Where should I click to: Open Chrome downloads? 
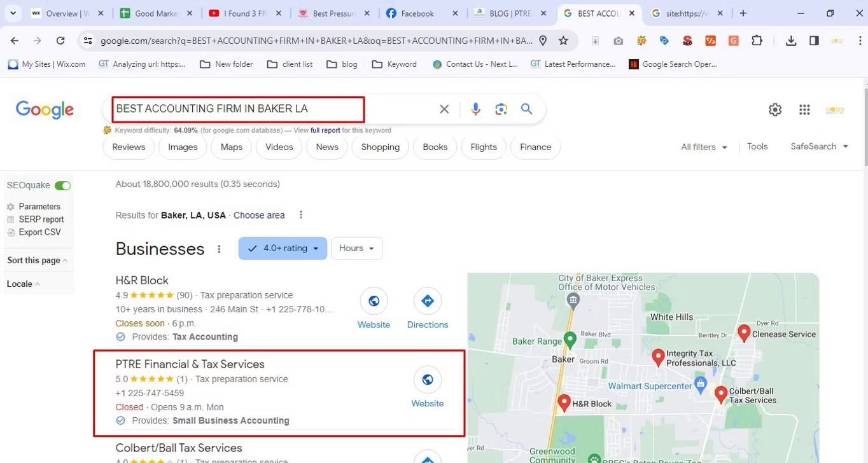tap(791, 41)
